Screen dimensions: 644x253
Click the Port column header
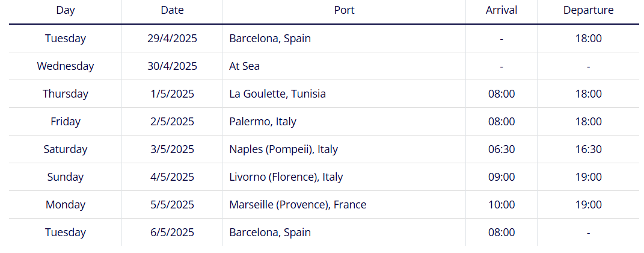344,10
